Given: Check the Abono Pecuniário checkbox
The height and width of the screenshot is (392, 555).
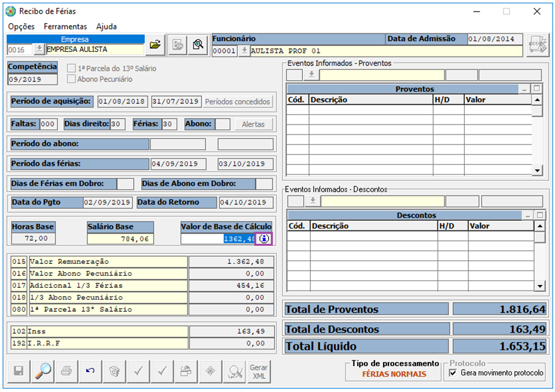Looking at the screenshot, I should (x=71, y=79).
